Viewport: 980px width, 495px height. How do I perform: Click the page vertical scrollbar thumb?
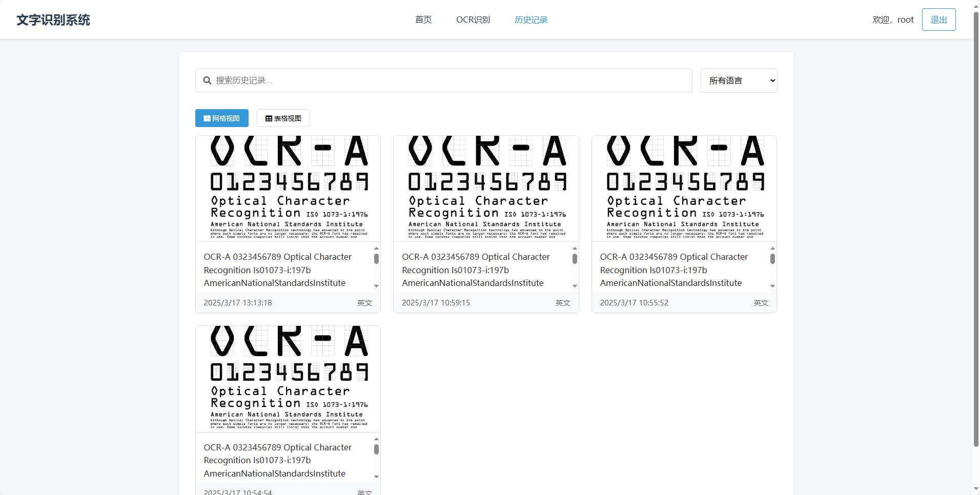tap(976, 229)
